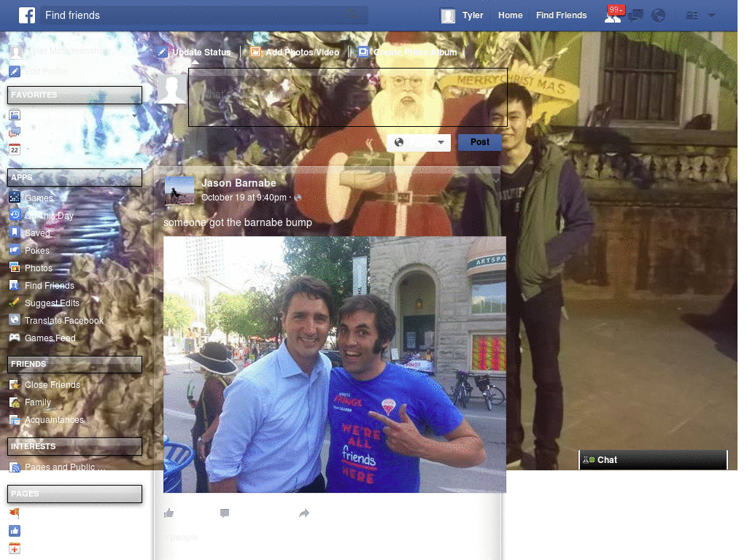Image resolution: width=747 pixels, height=560 pixels.
Task: Click the PAGES section header
Action: tap(75, 494)
